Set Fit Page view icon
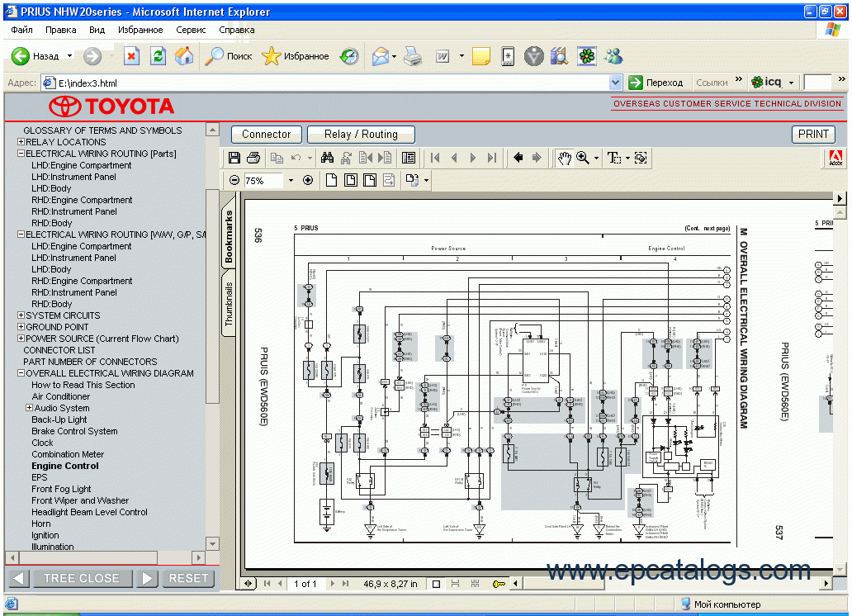The image size is (852, 616). pyautogui.click(x=351, y=180)
